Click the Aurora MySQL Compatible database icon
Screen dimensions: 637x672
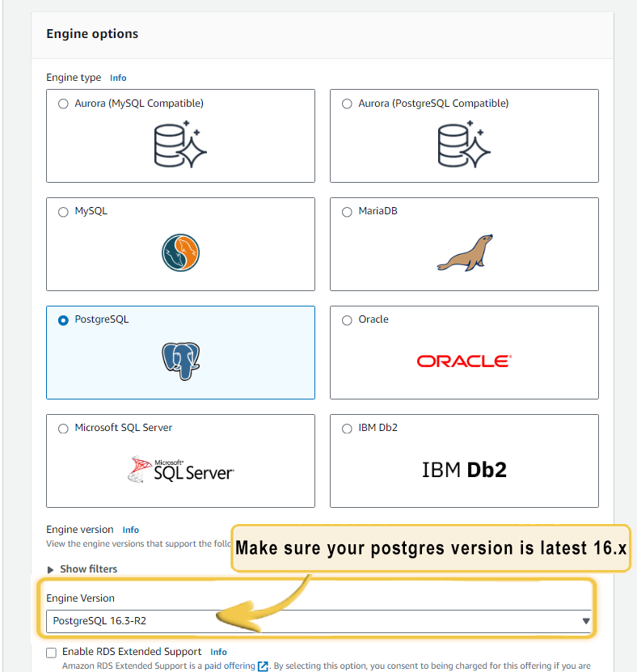(180, 145)
